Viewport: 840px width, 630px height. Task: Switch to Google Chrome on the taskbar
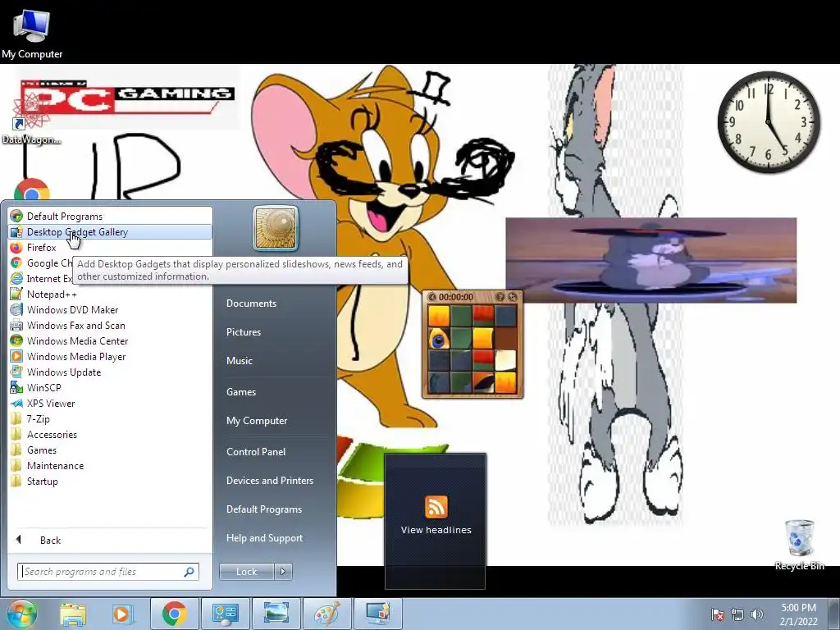click(x=174, y=614)
